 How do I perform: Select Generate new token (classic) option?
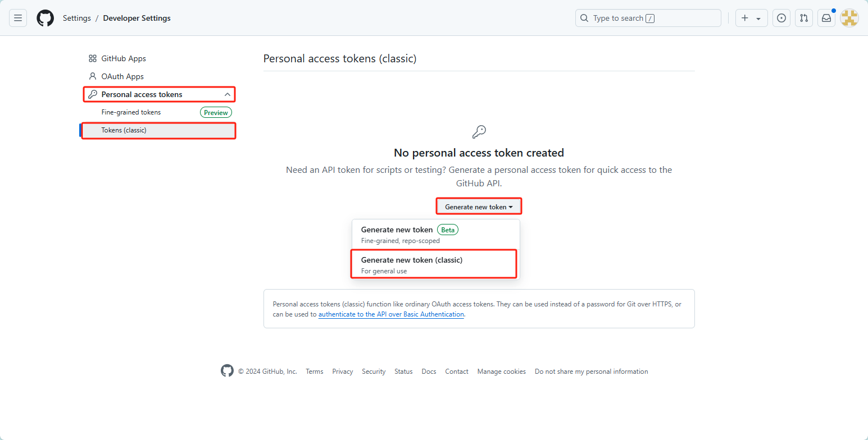pyautogui.click(x=434, y=264)
